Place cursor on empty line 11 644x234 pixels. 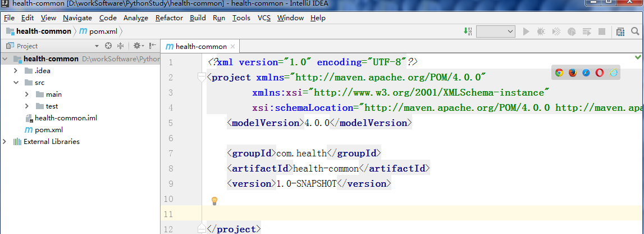click(x=423, y=214)
